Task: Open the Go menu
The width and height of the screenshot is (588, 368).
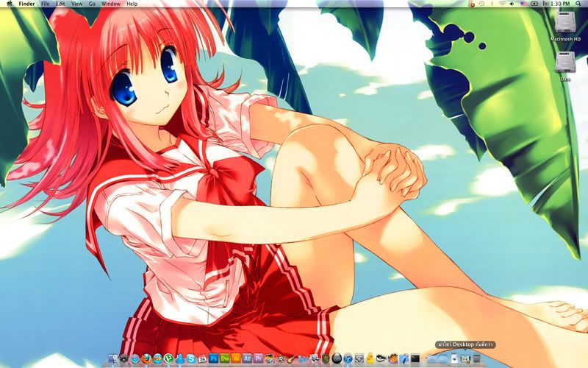Action: point(92,4)
